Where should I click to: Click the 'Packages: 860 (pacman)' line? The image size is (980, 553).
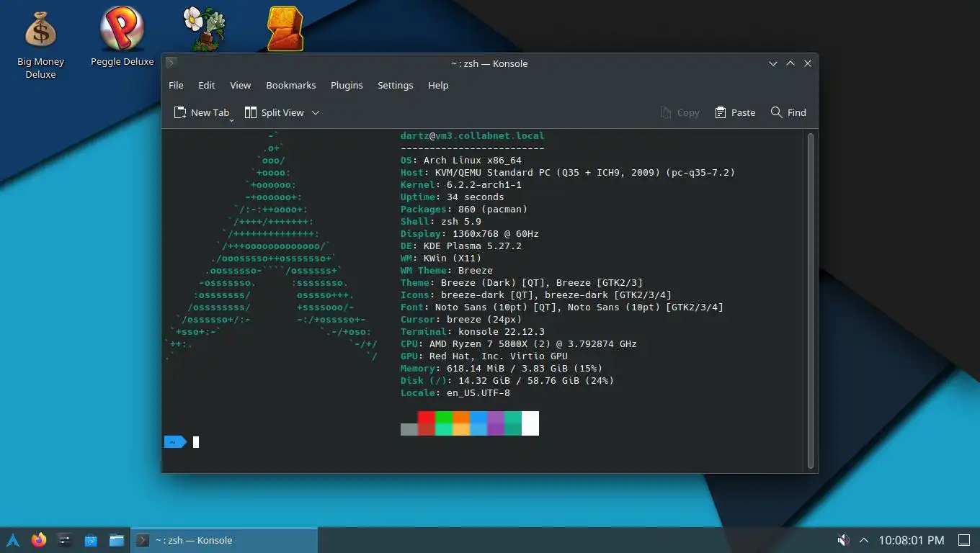(464, 209)
